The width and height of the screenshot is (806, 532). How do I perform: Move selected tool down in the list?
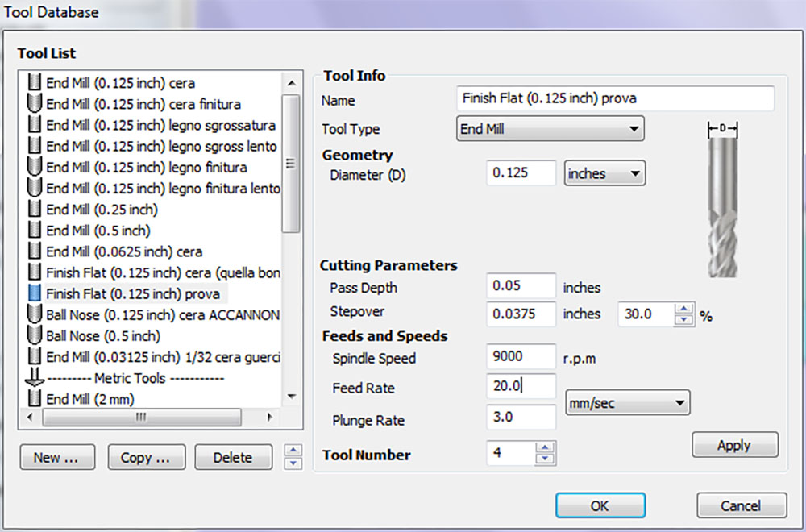[294, 463]
